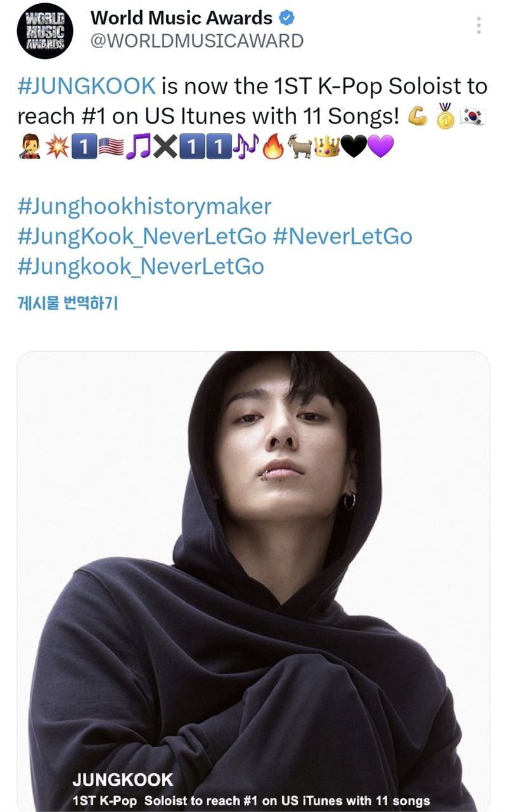Click the gold medal emoji
507x812 pixels.
pos(444,116)
